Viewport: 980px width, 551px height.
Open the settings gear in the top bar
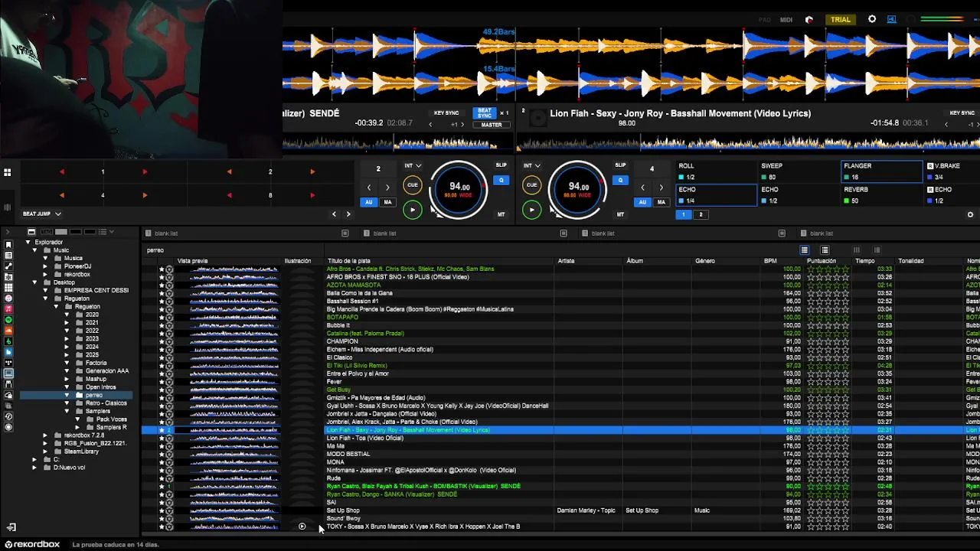[872, 19]
